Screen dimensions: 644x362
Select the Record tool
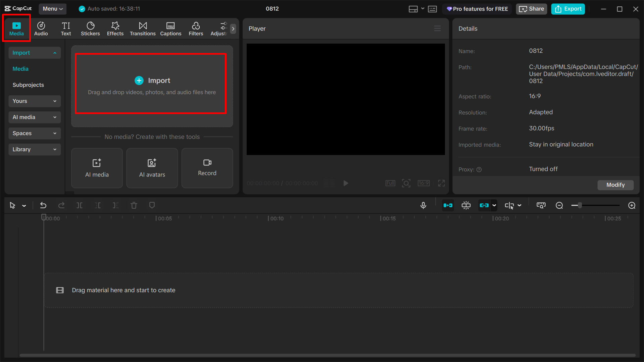(x=207, y=168)
